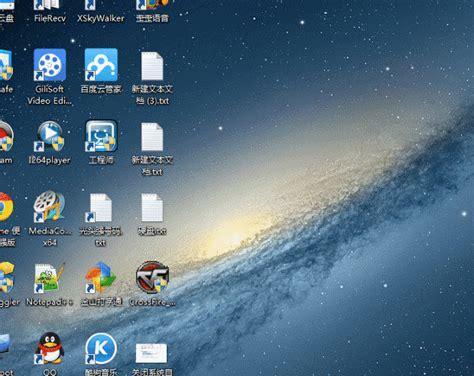Select the 新建文本文档 (3).txt file
This screenshot has width=474, height=376.
[152, 78]
